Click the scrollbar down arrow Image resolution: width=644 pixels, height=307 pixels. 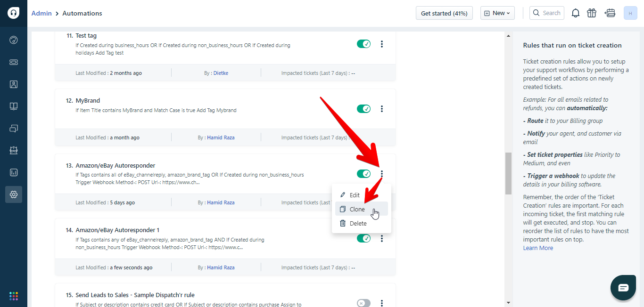coord(508,303)
